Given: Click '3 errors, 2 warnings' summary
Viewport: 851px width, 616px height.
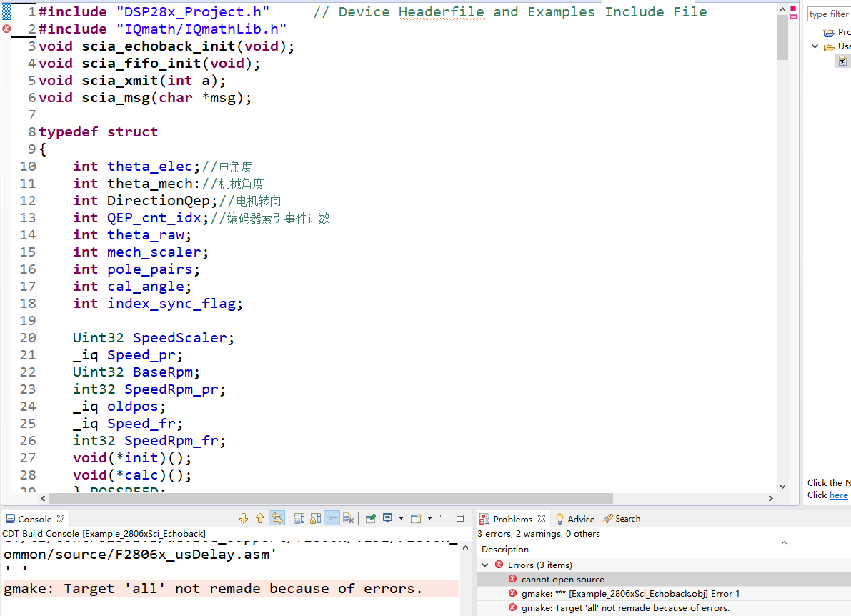Looking at the screenshot, I should point(538,534).
